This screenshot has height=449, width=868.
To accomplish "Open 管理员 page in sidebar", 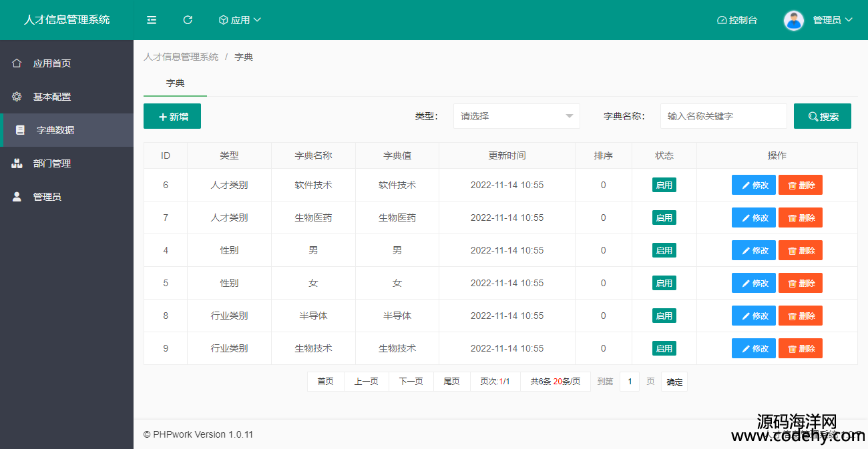I will tap(47, 197).
